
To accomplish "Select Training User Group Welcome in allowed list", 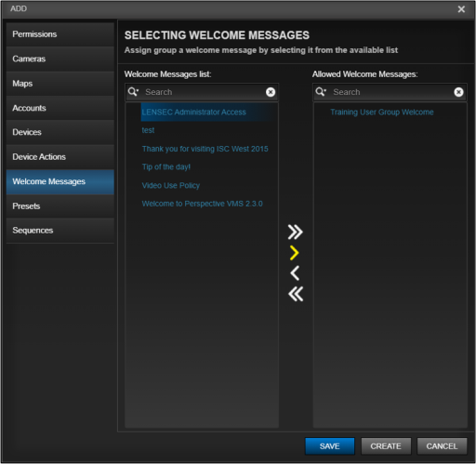I will 382,112.
